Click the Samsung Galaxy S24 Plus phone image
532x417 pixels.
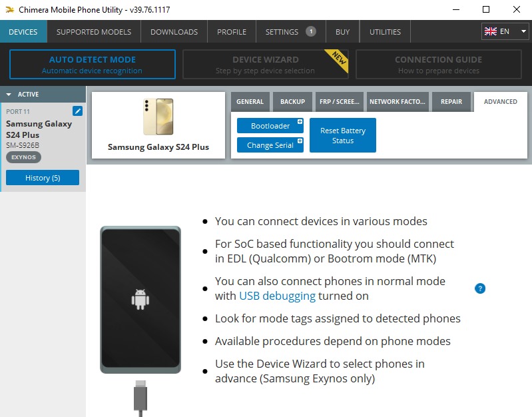point(158,117)
